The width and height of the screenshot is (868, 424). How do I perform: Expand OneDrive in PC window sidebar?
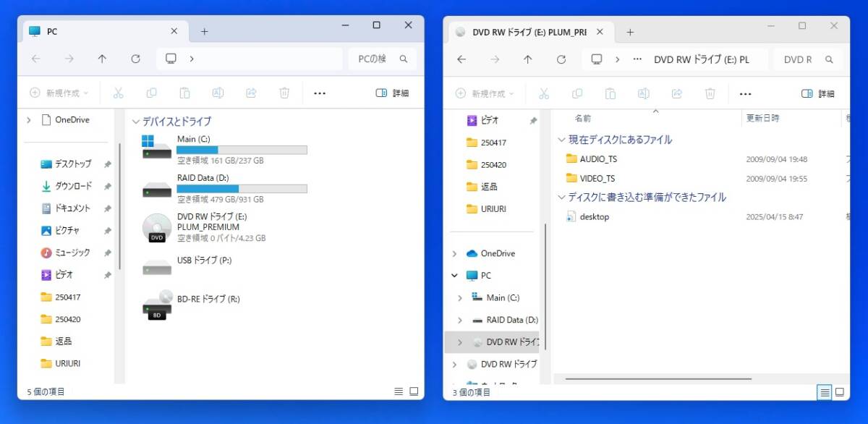[28, 120]
